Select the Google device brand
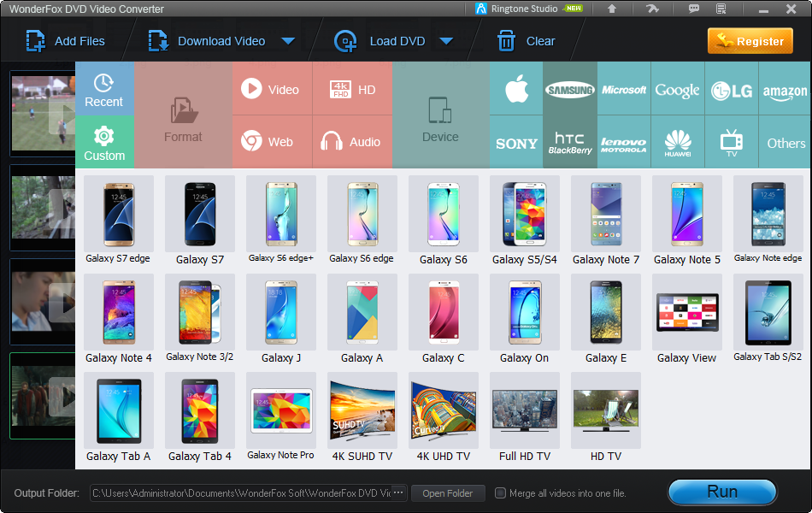Image resolution: width=812 pixels, height=513 pixels. click(x=677, y=89)
